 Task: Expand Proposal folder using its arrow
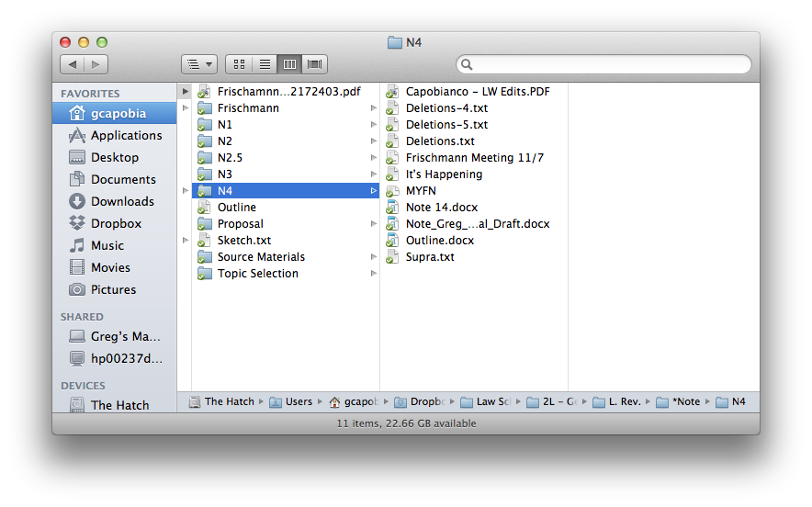pos(373,224)
